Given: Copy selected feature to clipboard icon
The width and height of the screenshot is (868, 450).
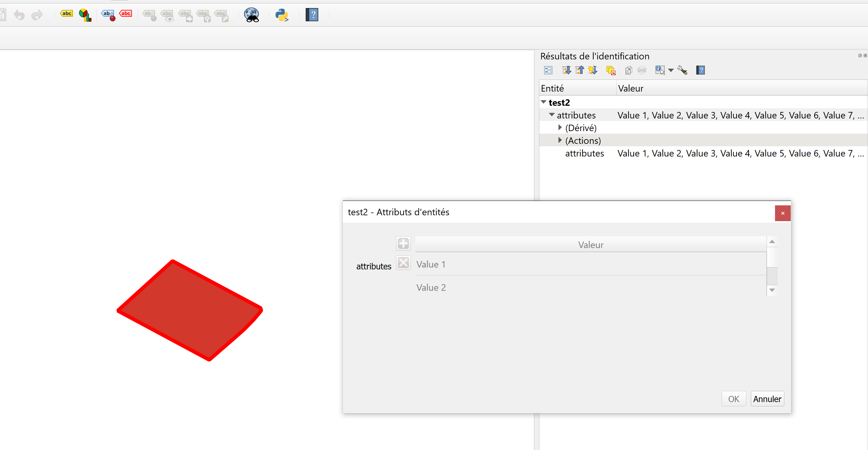Looking at the screenshot, I should coord(628,70).
